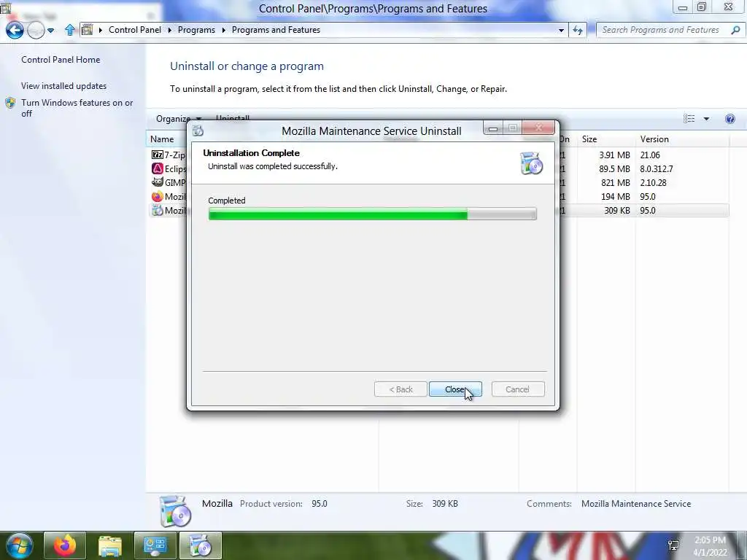
Task: Open help with the question mark icon
Action: tap(729, 119)
